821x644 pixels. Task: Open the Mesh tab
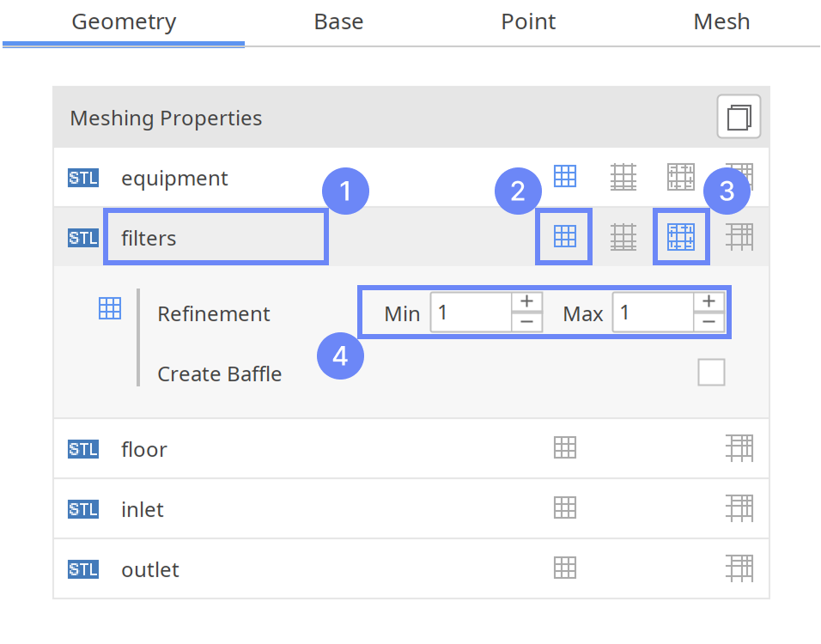[721, 22]
